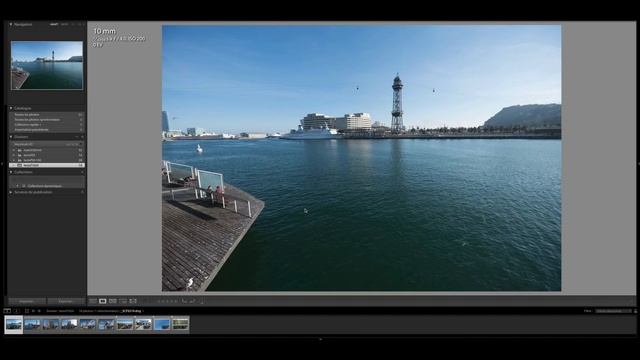Open Survey view in toolbar

coord(123,301)
